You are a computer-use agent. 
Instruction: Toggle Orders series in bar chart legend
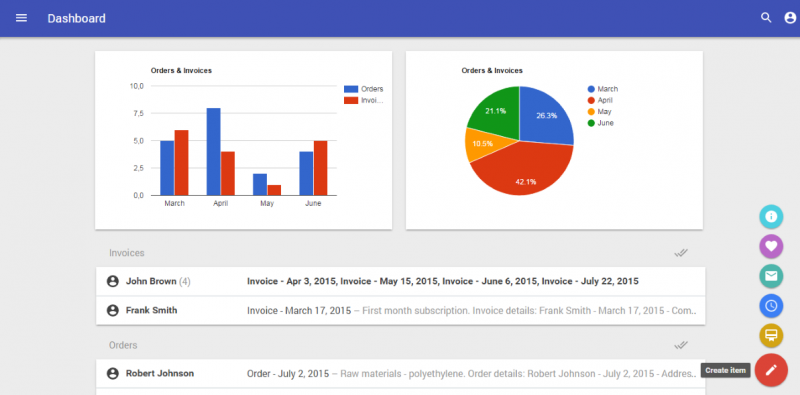click(363, 89)
